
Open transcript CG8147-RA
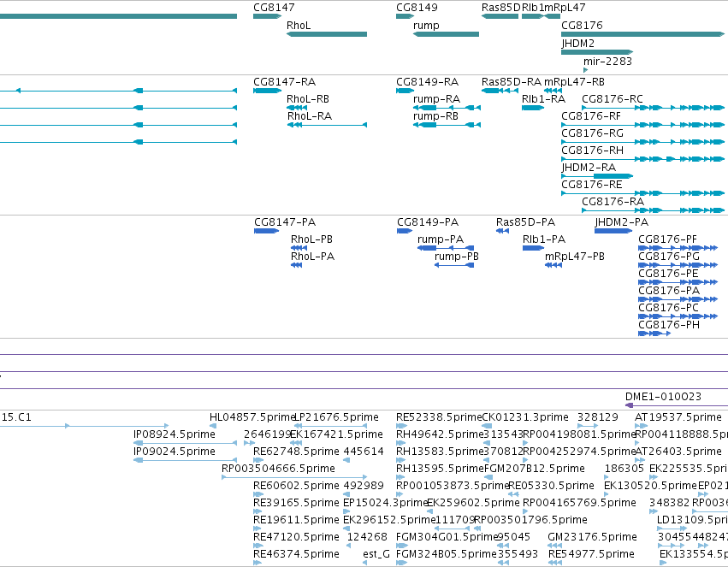pos(284,82)
